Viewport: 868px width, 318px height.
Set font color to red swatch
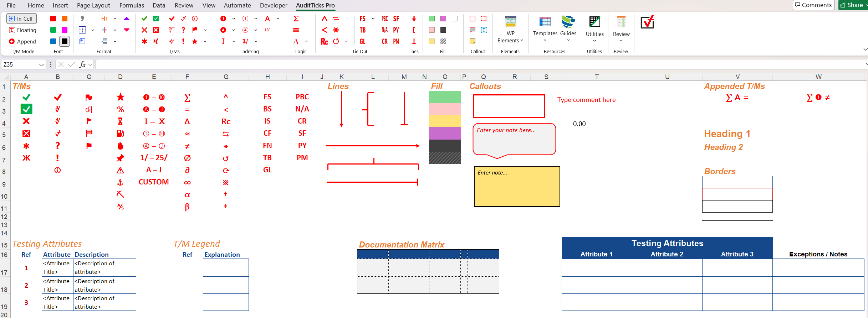(x=53, y=19)
